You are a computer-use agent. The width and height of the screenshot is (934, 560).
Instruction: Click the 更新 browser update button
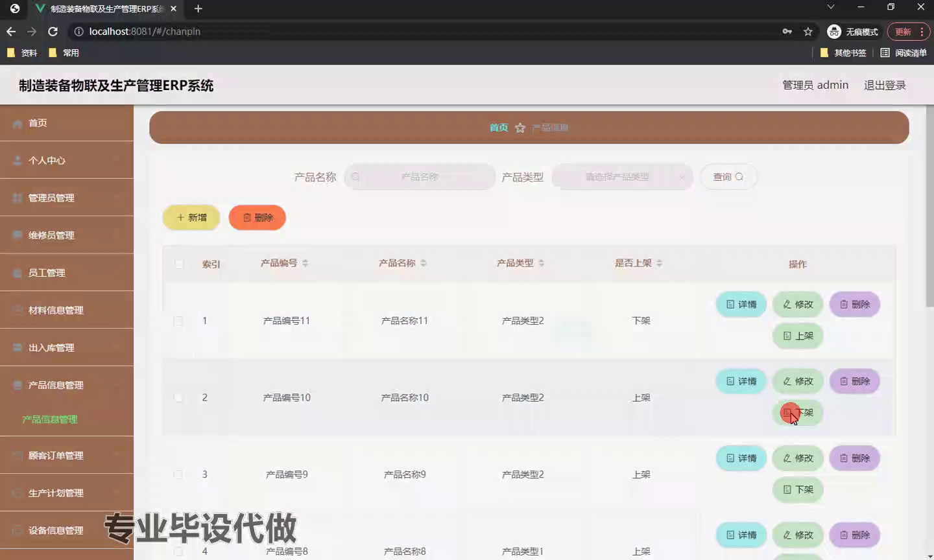pyautogui.click(x=903, y=31)
